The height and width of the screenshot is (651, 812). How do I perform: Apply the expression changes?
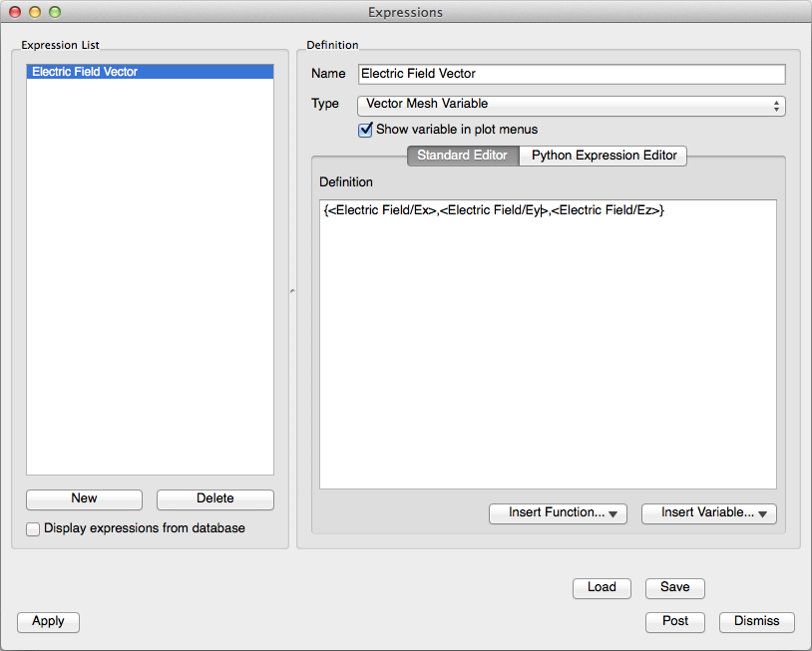tap(48, 621)
